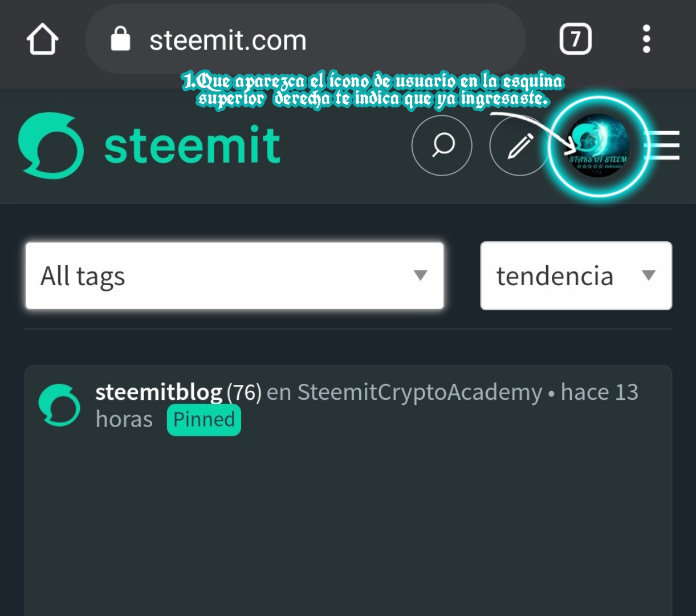Image resolution: width=696 pixels, height=616 pixels.
Task: Open the Stars of Steem user avatar
Action: [x=599, y=145]
